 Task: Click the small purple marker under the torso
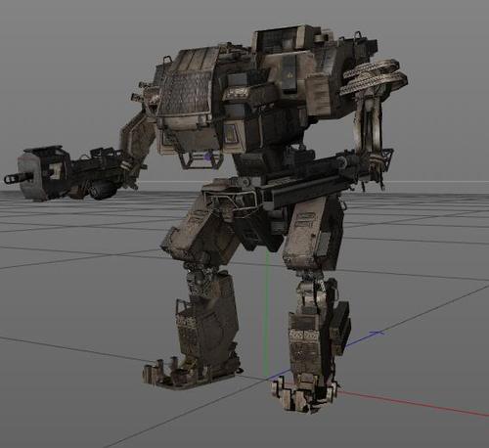click(x=207, y=157)
